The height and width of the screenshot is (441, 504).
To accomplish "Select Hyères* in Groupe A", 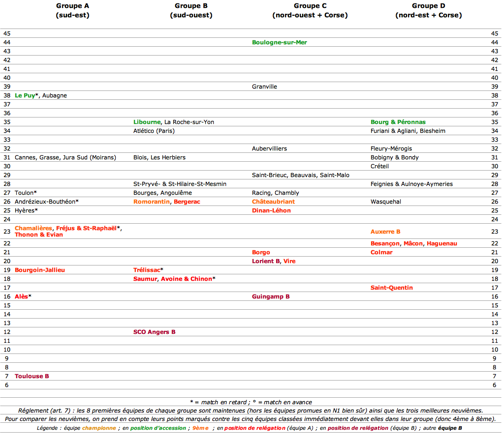I will pyautogui.click(x=27, y=210).
